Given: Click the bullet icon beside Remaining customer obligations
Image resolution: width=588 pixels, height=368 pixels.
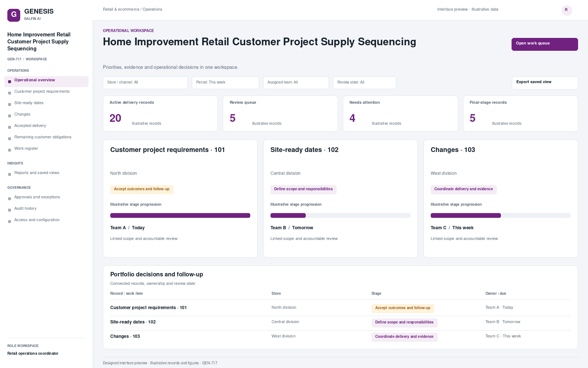Looking at the screenshot, I should [10, 139].
